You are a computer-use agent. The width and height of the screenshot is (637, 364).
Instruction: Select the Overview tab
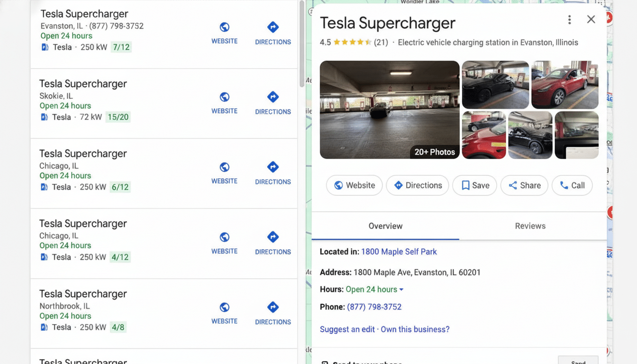coord(385,226)
